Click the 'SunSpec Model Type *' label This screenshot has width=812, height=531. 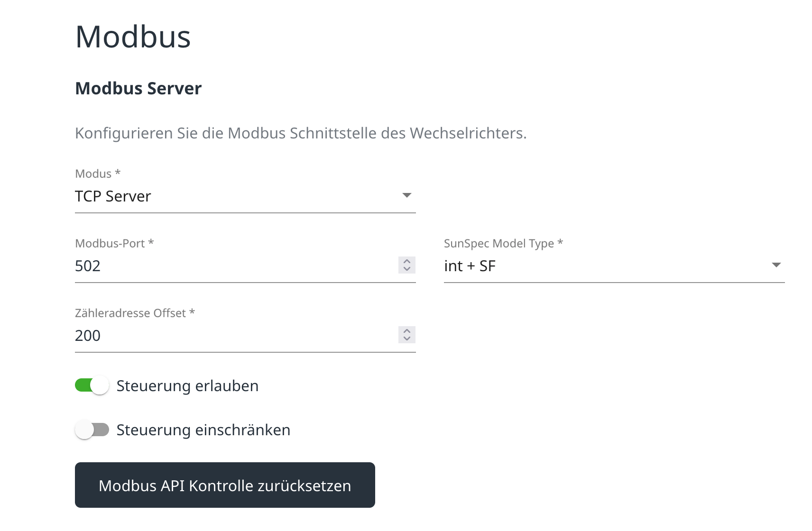(x=503, y=243)
